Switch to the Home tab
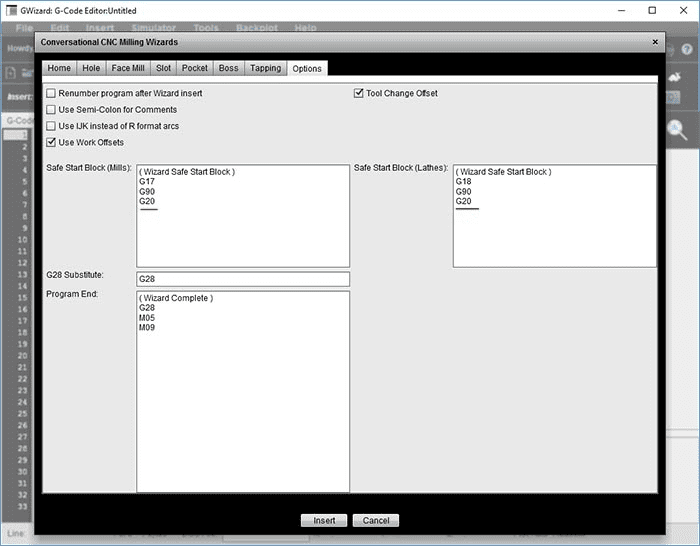The height and width of the screenshot is (546, 700). pyautogui.click(x=59, y=68)
